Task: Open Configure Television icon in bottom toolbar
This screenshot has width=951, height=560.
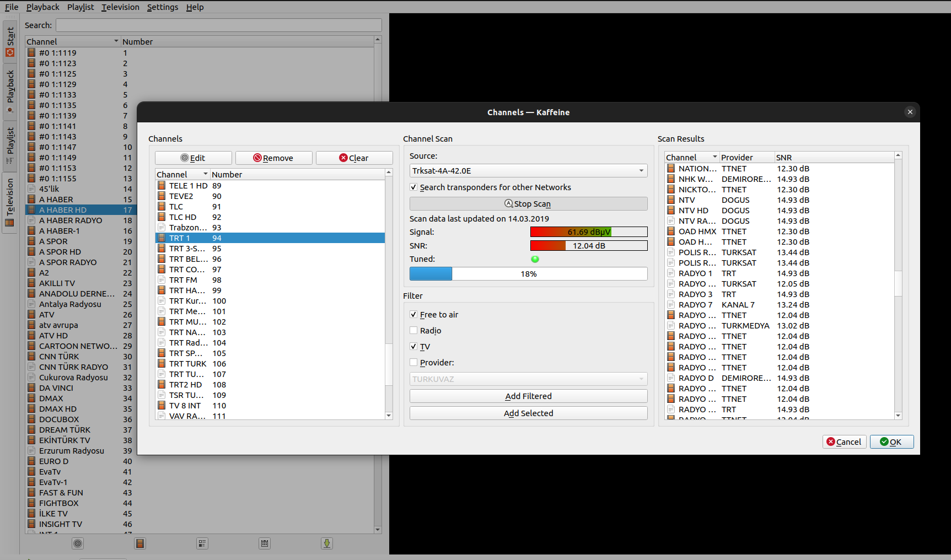Action: 78,543
